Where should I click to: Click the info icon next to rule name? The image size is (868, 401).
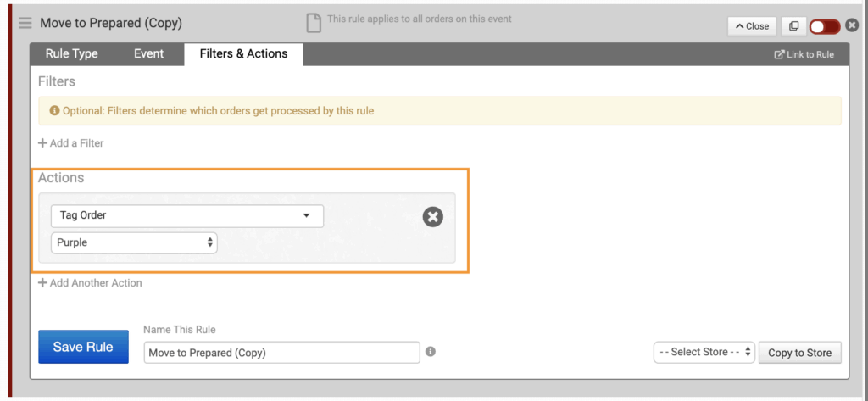tap(431, 351)
